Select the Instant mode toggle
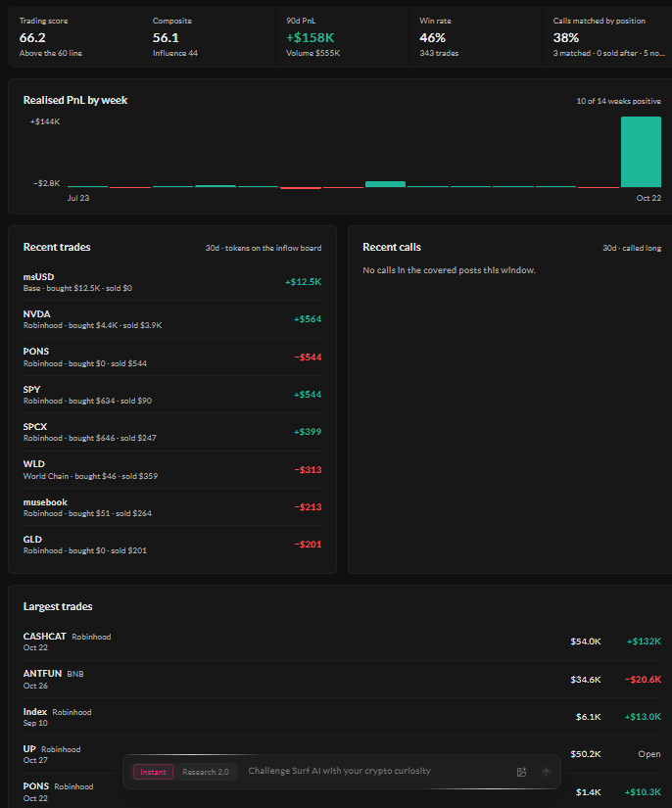The image size is (672, 808). pos(153,772)
